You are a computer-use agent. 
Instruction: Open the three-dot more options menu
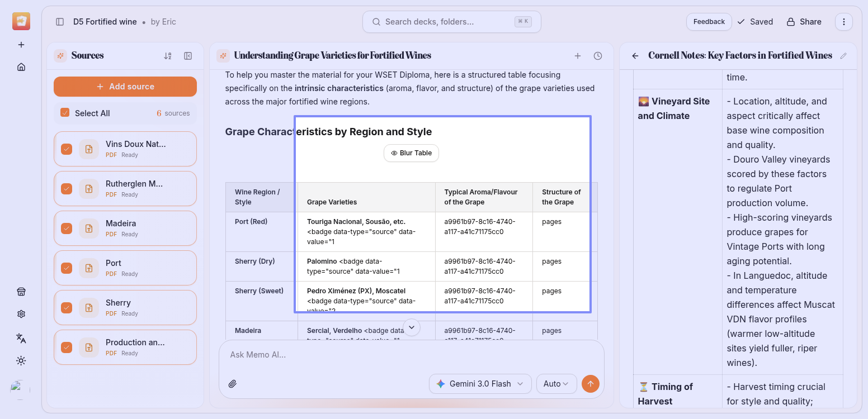(843, 22)
